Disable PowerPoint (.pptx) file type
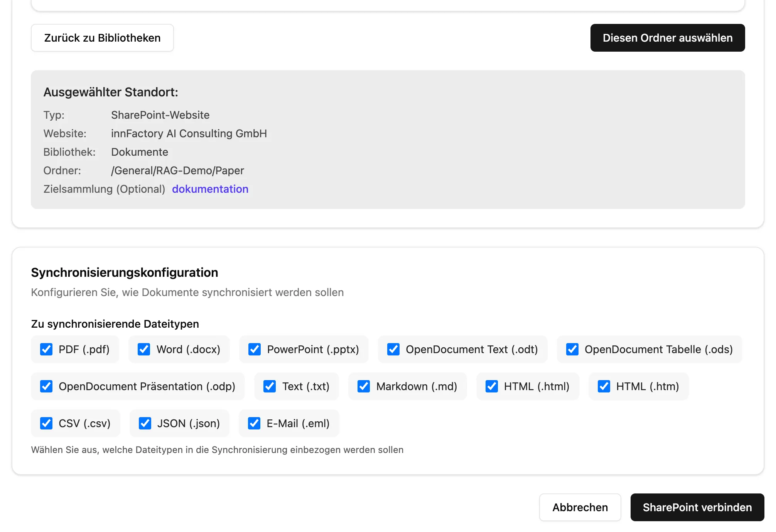776x532 pixels. pyautogui.click(x=255, y=349)
